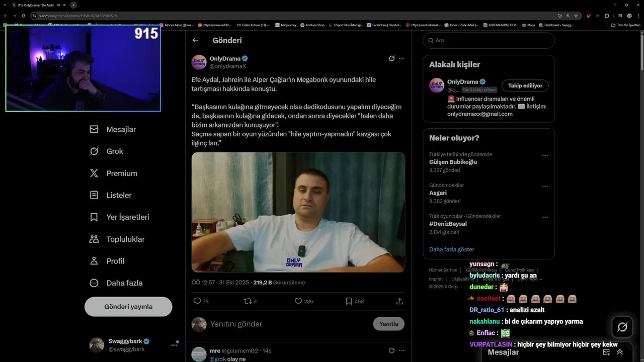Open Grok icon in left sidebar

coord(94,151)
